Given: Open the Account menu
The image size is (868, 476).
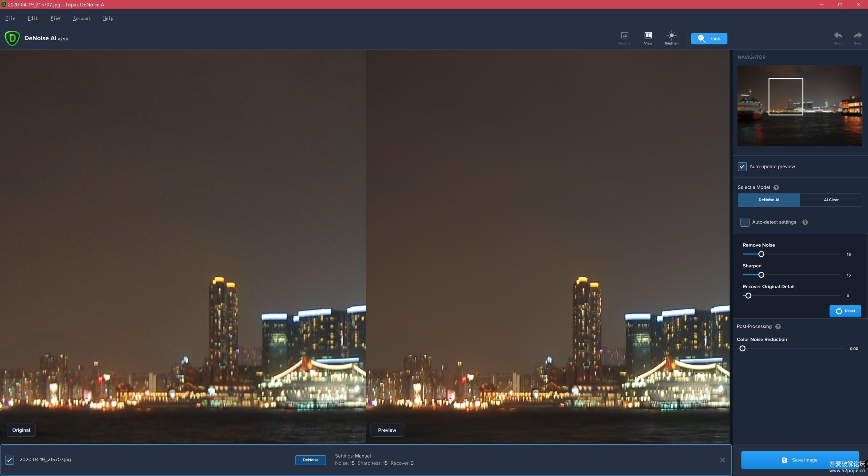Looking at the screenshot, I should point(82,18).
